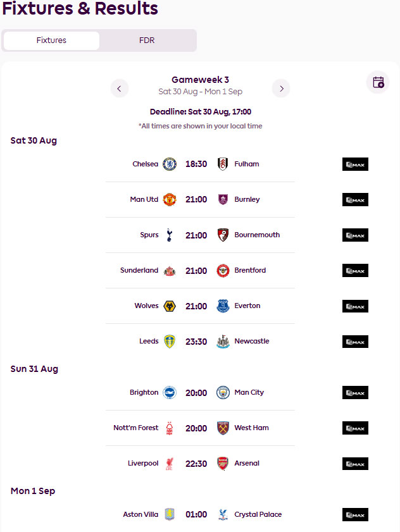Open the add-to-calendar sync icon
This screenshot has width=400, height=532.
pyautogui.click(x=378, y=82)
